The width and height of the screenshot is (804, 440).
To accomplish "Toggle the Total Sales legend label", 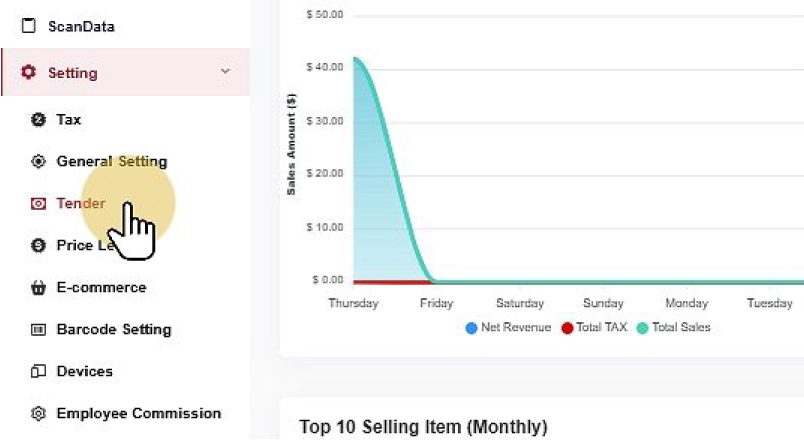I will coord(680,327).
